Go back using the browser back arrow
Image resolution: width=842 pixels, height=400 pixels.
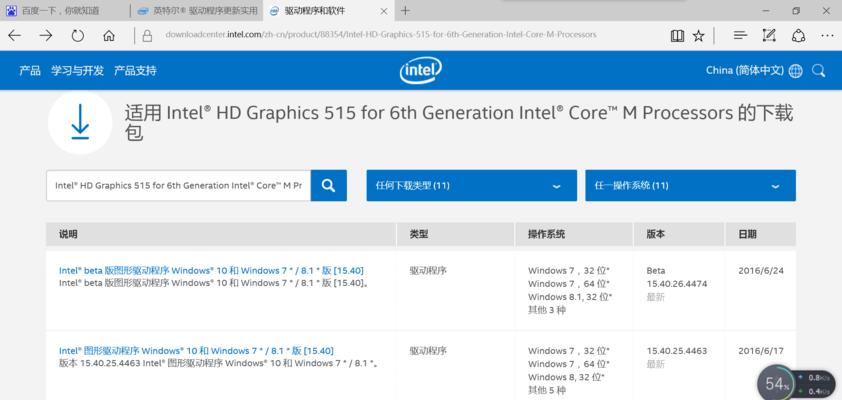coord(14,35)
